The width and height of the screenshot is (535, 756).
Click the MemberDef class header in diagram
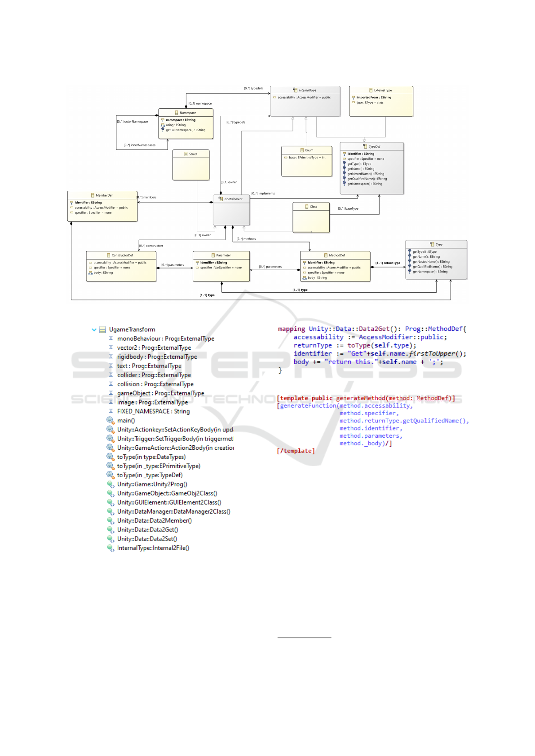point(102,195)
